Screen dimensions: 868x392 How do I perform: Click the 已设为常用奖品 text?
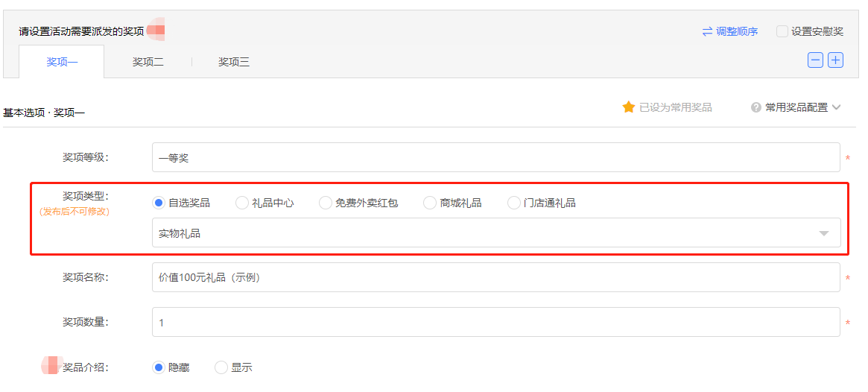click(675, 107)
